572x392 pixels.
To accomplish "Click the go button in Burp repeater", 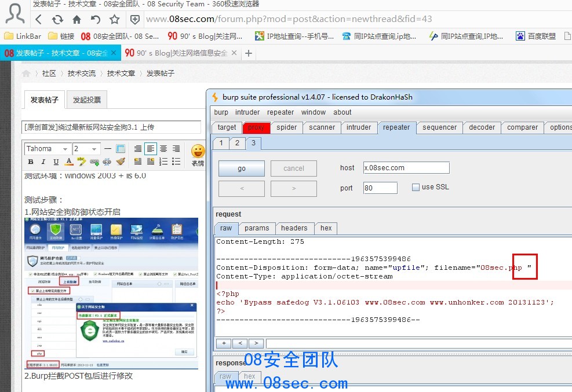I will click(242, 168).
